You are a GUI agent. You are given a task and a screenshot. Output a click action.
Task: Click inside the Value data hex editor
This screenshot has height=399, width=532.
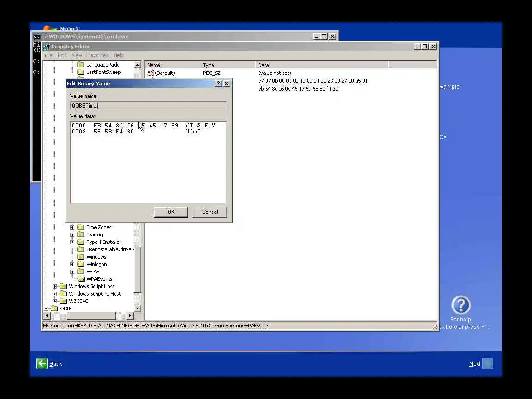point(149,163)
